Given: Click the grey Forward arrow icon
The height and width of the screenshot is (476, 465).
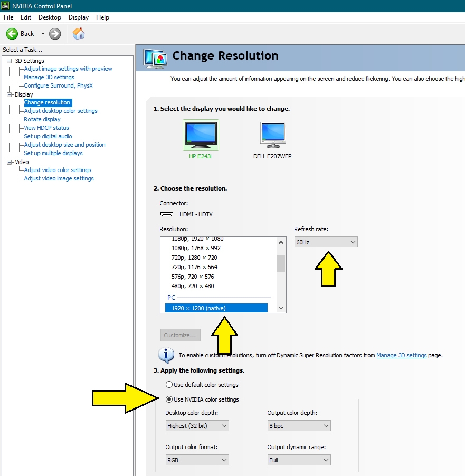Looking at the screenshot, I should [55, 34].
